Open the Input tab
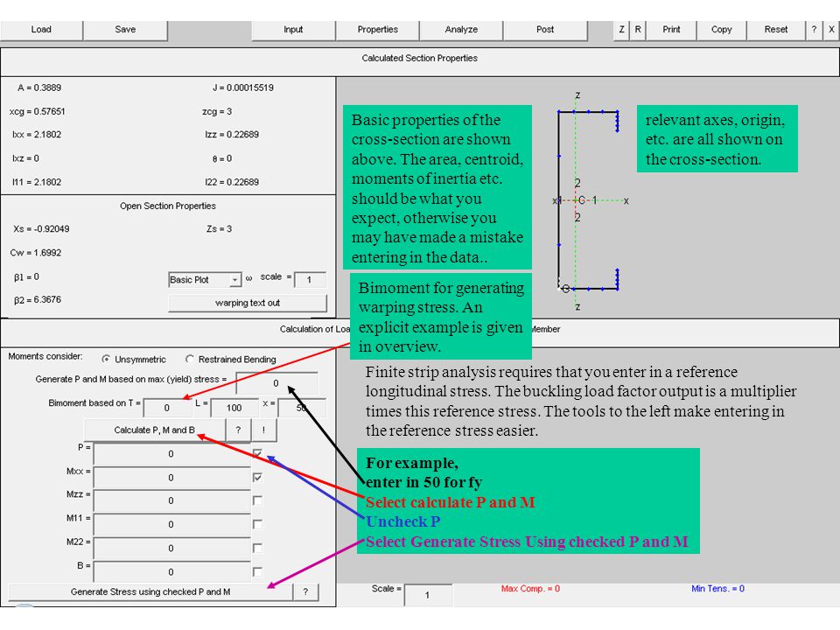Image resolution: width=840 pixels, height=630 pixels. [x=293, y=30]
